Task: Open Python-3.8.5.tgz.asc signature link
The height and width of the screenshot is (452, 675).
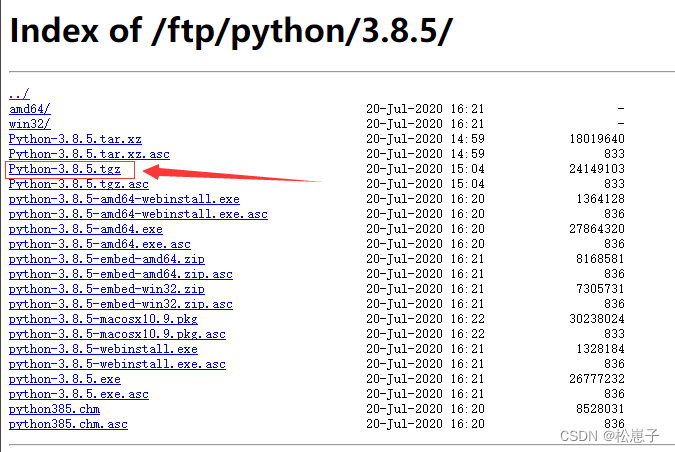Action: point(79,184)
